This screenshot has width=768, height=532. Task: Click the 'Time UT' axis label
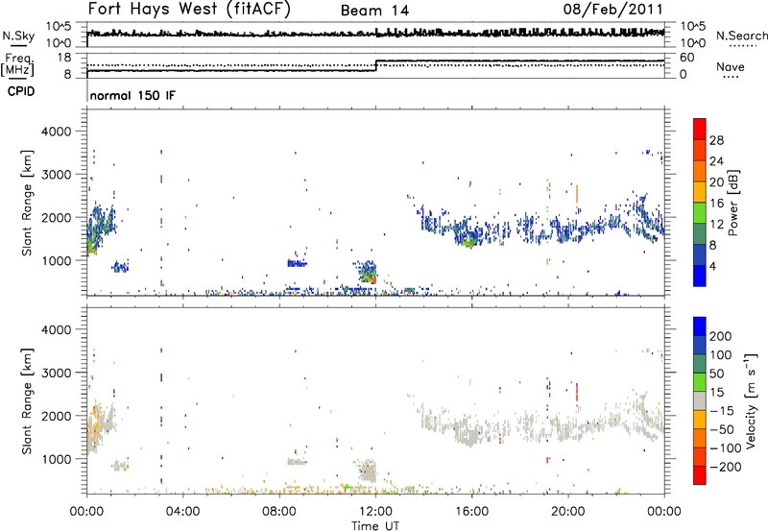pos(375,526)
